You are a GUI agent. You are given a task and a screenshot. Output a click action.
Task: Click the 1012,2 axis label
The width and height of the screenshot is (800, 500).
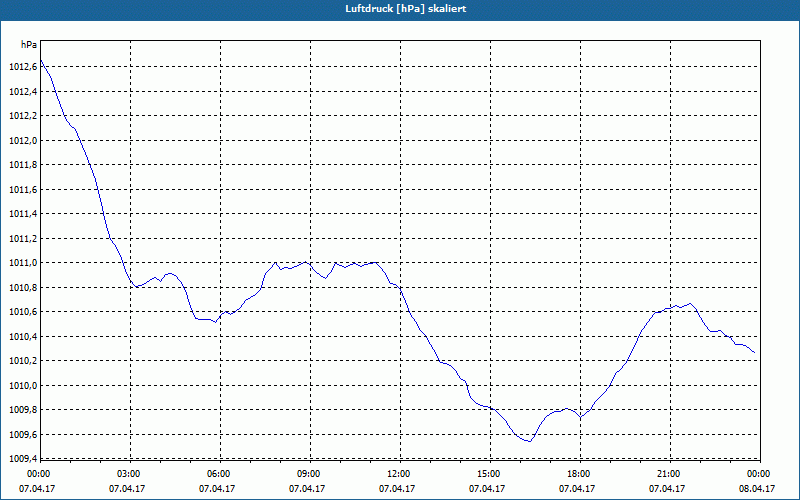pos(23,116)
